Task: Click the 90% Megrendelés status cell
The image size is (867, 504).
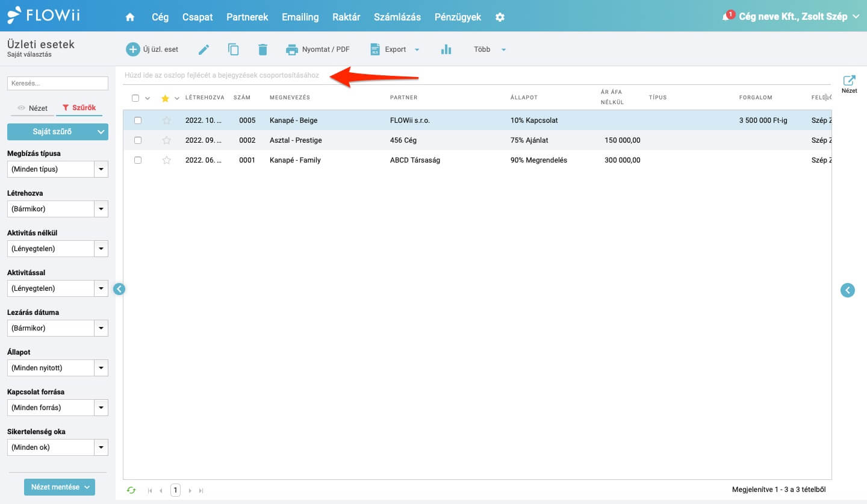Action: pos(539,160)
